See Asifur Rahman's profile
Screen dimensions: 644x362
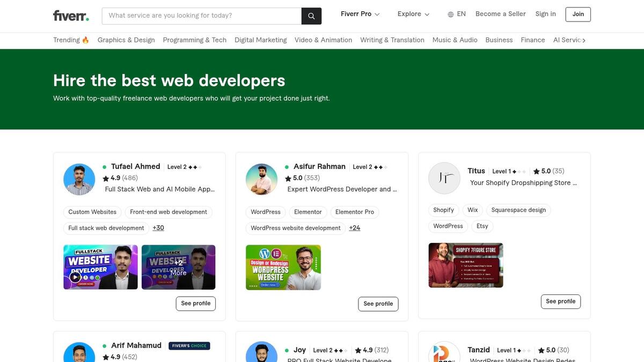[x=378, y=304]
